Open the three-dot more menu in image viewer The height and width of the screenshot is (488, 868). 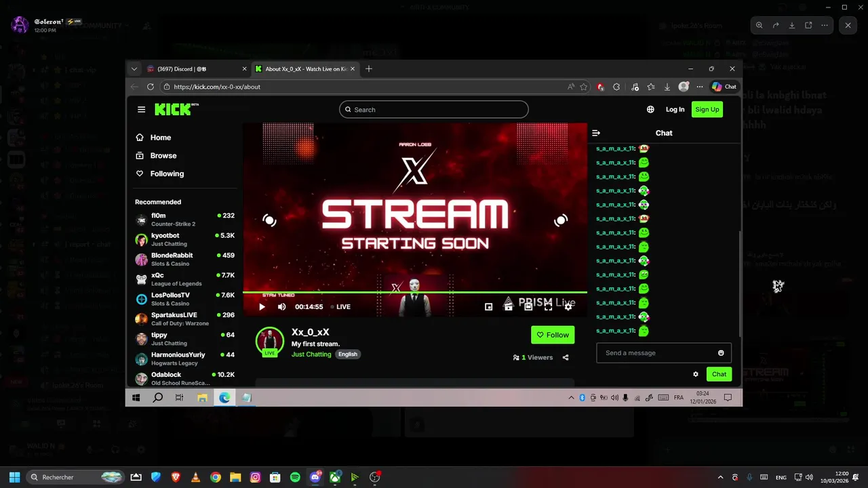tap(825, 25)
